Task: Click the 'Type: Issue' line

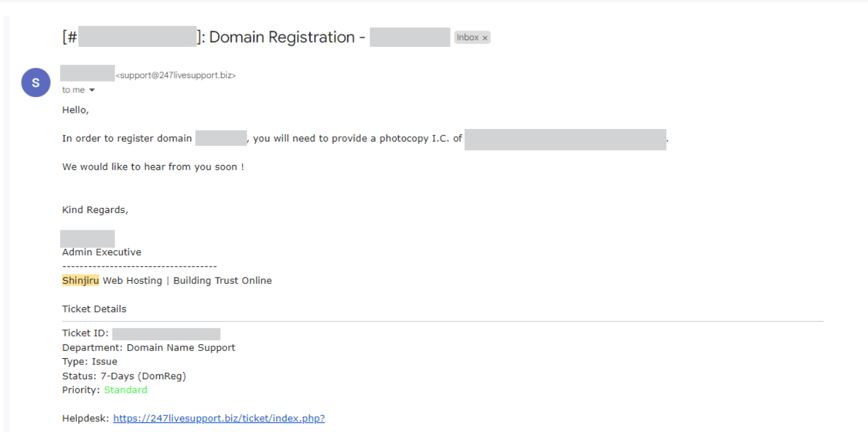Action: [x=90, y=361]
